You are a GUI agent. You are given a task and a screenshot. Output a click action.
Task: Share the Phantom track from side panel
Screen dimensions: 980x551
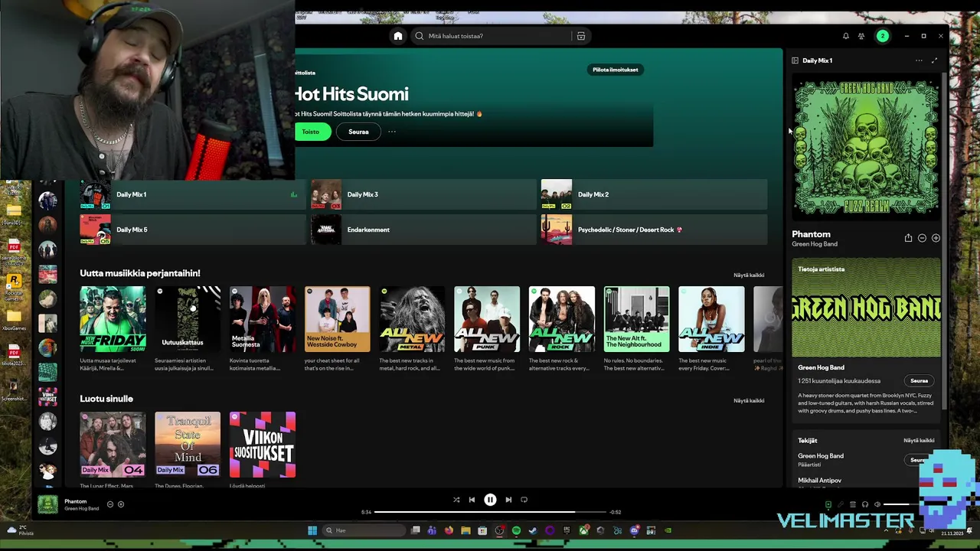point(908,238)
